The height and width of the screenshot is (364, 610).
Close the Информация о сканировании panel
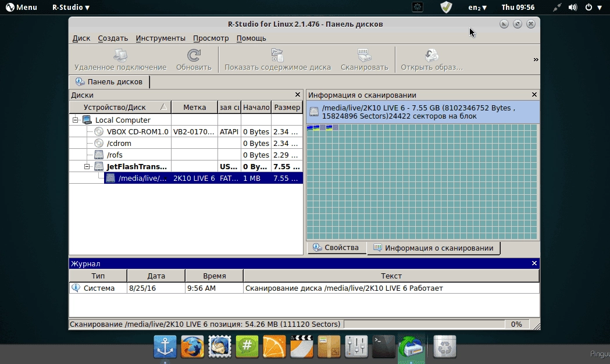(x=534, y=95)
